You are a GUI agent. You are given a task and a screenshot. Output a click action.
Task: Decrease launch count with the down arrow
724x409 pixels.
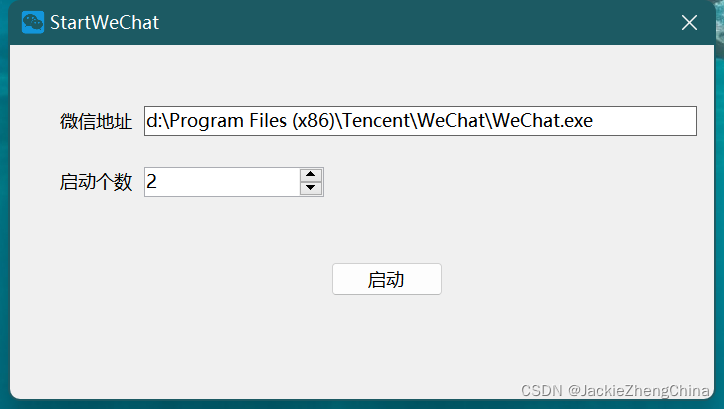(x=311, y=188)
